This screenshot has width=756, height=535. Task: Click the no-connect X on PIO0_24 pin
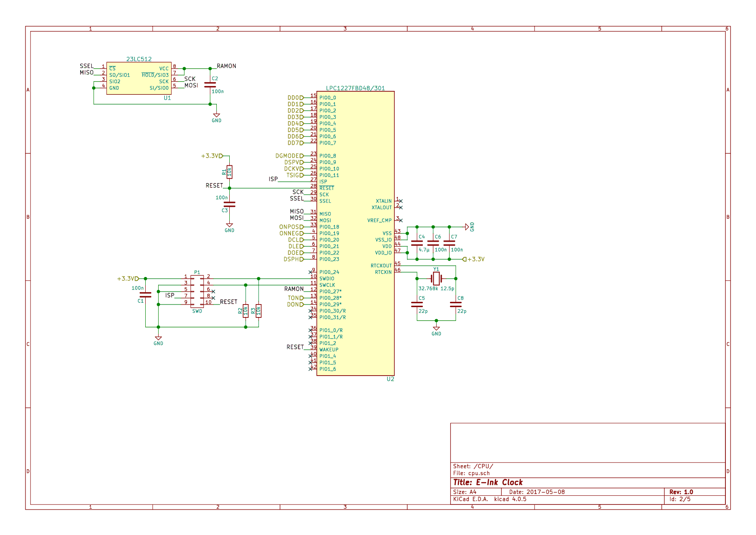(x=310, y=272)
